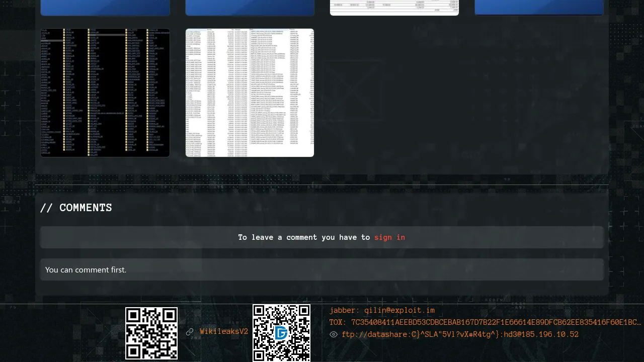Click the chain link icon beside WikileaksV2

click(190, 332)
